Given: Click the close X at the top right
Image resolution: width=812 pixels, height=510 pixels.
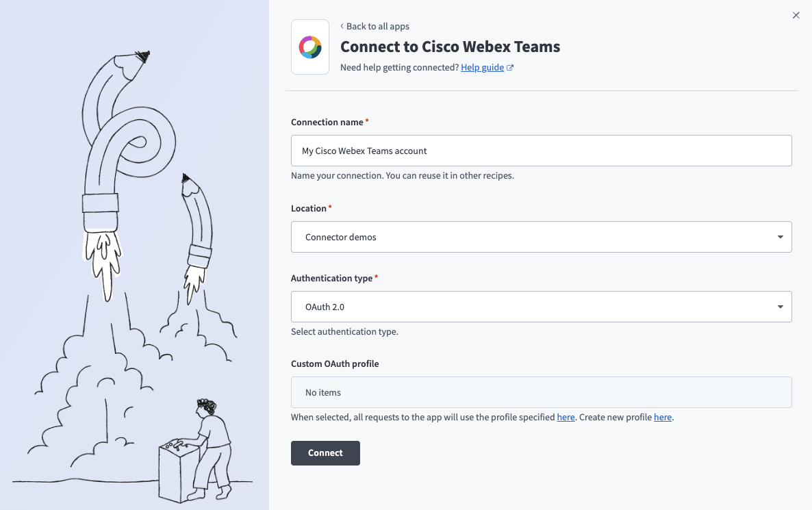Looking at the screenshot, I should [x=796, y=15].
